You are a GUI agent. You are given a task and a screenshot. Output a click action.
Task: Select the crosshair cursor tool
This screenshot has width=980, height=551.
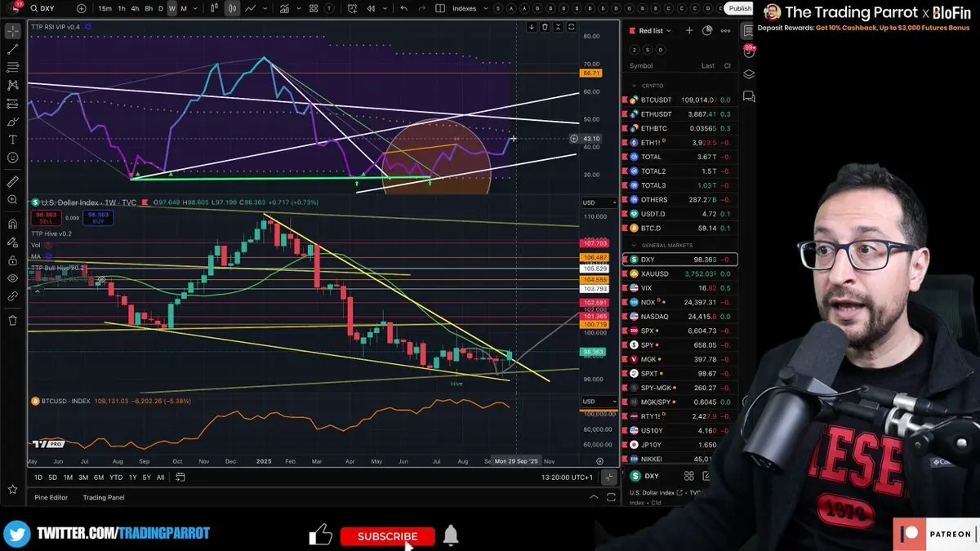coord(12,32)
